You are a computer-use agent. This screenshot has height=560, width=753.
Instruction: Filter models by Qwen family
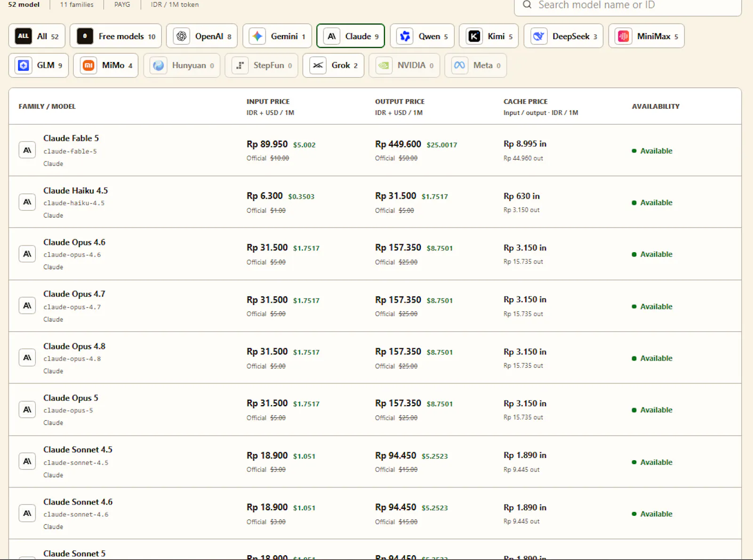[422, 36]
